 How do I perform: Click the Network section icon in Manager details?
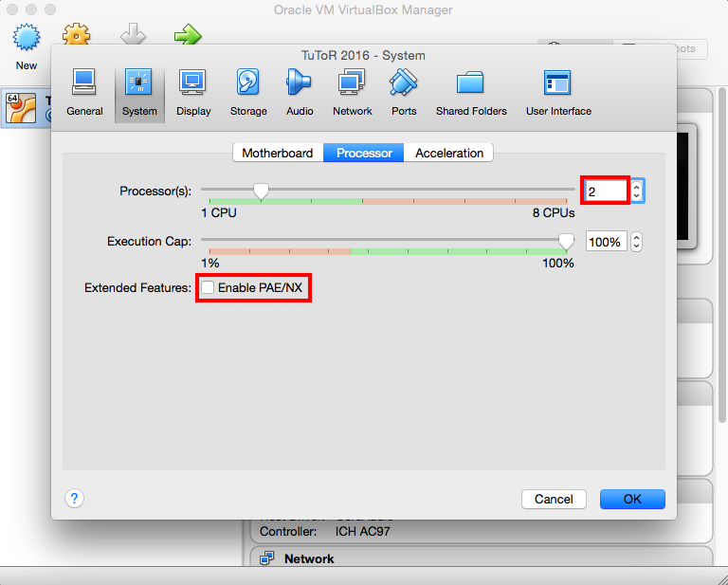(266, 558)
